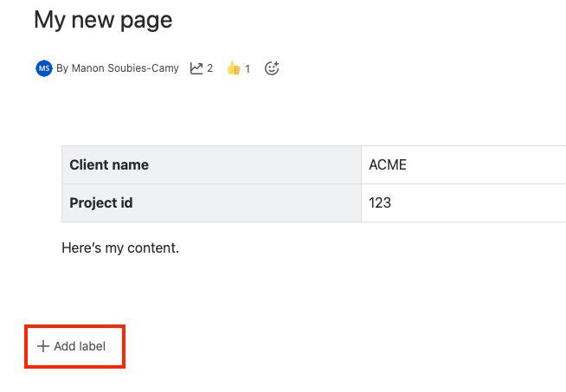The width and height of the screenshot is (566, 392).
Task: Select the table cell containing 123
Action: 463,203
